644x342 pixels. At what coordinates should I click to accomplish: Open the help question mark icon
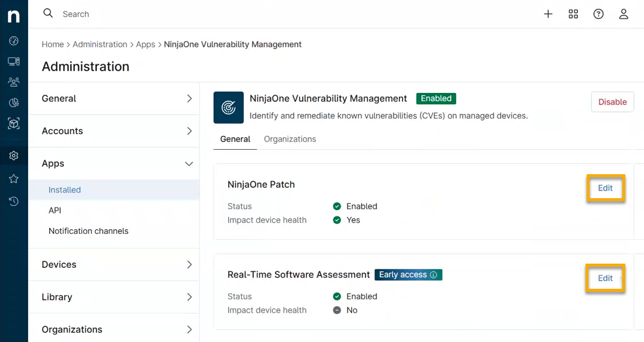(598, 14)
